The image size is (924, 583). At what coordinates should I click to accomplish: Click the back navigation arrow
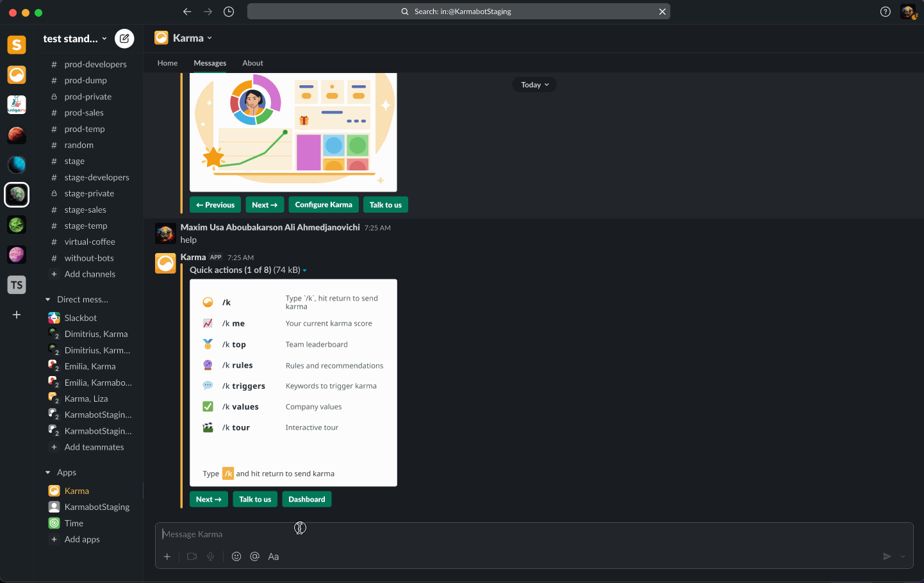[x=187, y=12]
